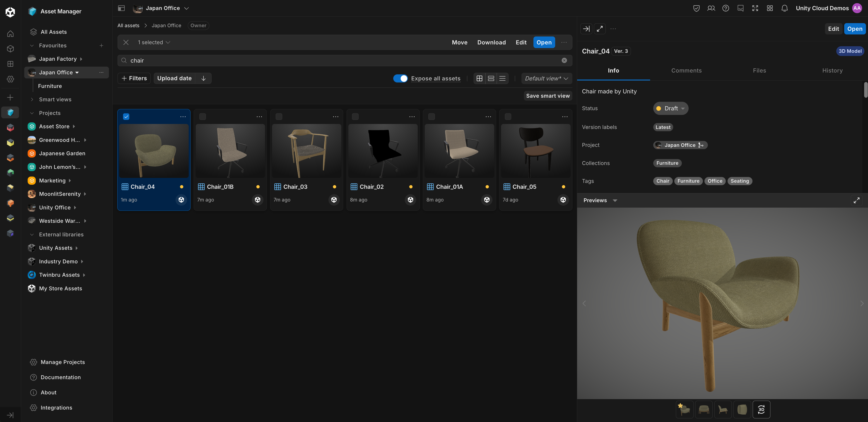Viewport: 868px width, 422px height.
Task: Click the settings gear in left rail
Action: click(x=10, y=79)
